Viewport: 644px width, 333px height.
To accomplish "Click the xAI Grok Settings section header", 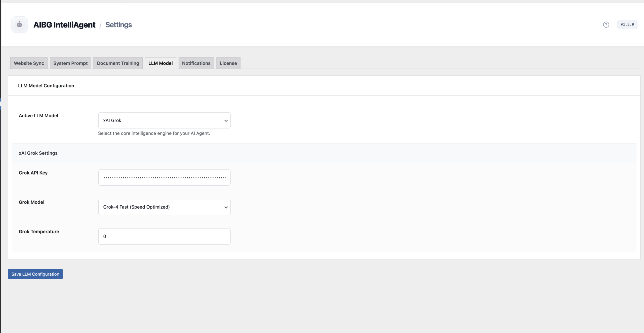I will click(x=38, y=153).
